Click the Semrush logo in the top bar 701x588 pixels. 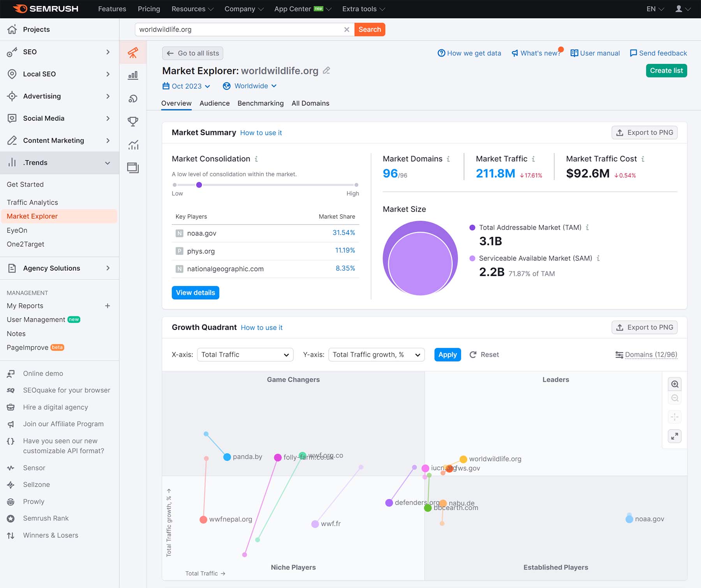coord(44,9)
